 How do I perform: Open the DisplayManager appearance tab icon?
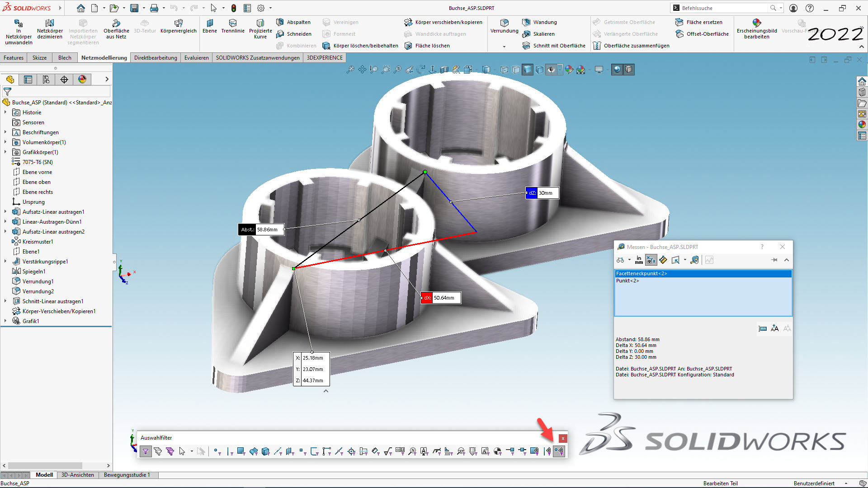click(82, 80)
